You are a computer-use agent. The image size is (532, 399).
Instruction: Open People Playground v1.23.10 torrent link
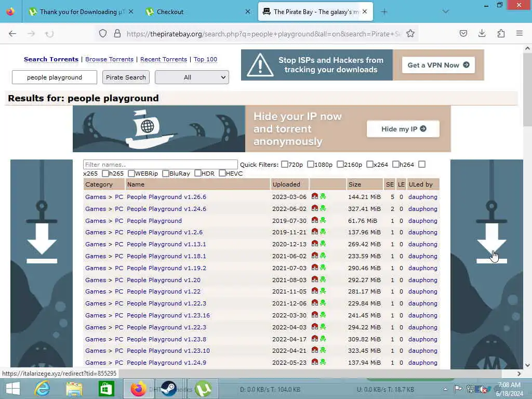(168, 351)
